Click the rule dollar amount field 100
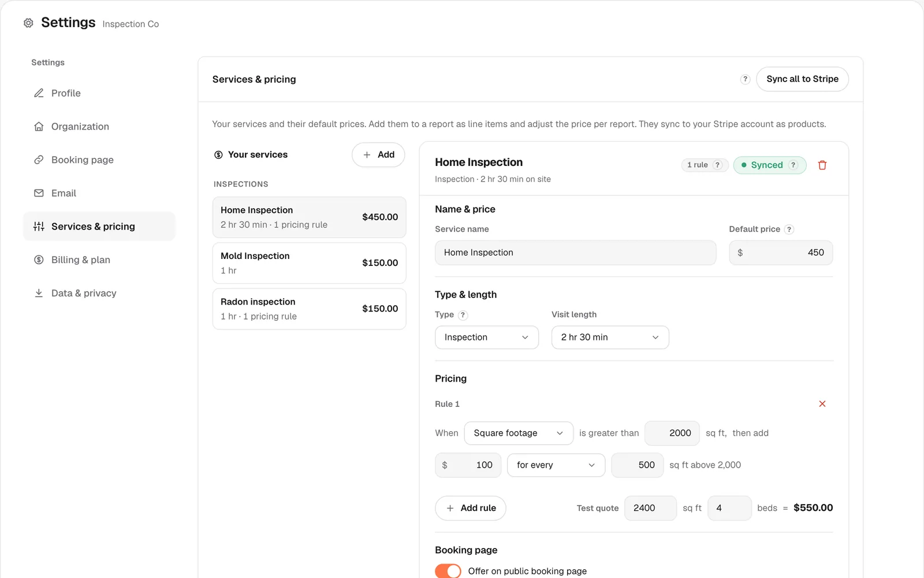Screen dimensions: 924x578 (x=468, y=465)
